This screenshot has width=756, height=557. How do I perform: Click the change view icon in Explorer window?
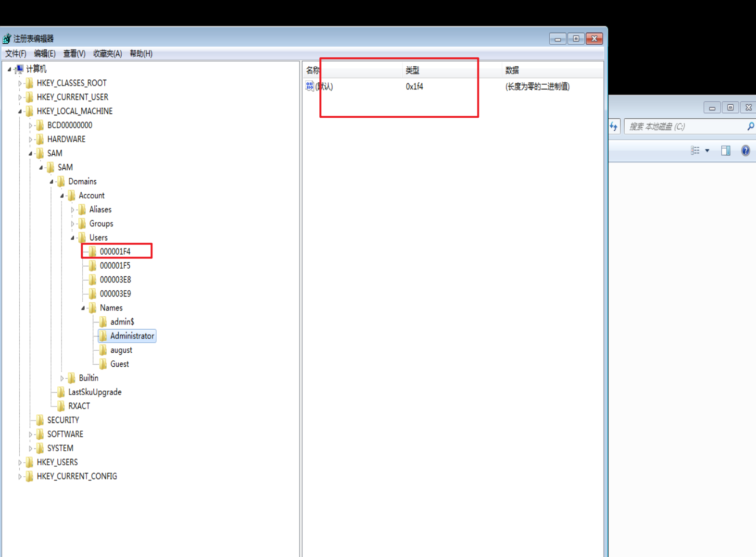[x=695, y=150]
